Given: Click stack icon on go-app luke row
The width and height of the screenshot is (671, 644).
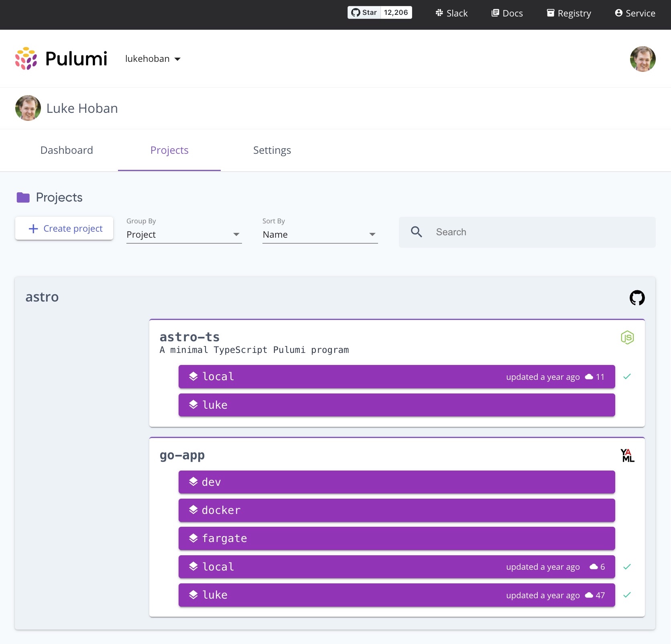Looking at the screenshot, I should tap(193, 595).
